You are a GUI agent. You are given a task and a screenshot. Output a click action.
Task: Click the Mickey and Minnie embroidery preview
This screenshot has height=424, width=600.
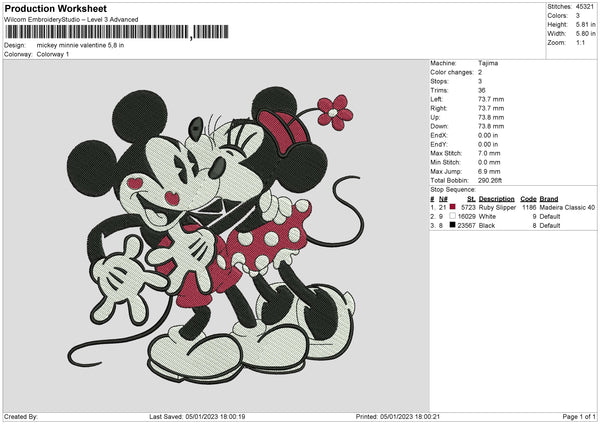(x=215, y=236)
